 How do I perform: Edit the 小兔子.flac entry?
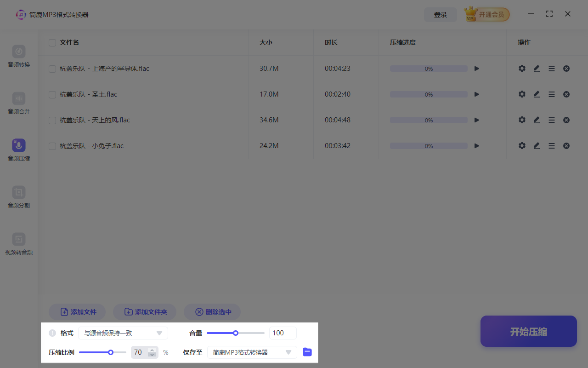tap(537, 146)
